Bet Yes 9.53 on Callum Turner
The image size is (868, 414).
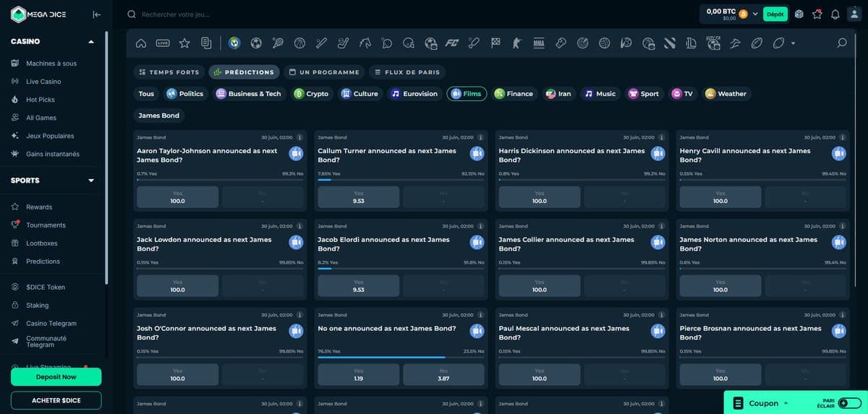358,197
